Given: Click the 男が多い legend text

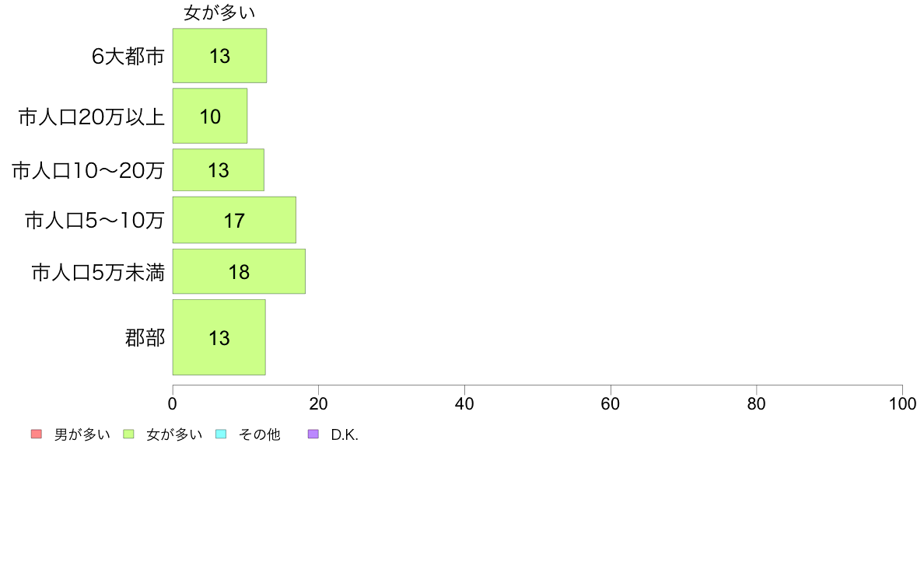Looking at the screenshot, I should click(82, 434).
